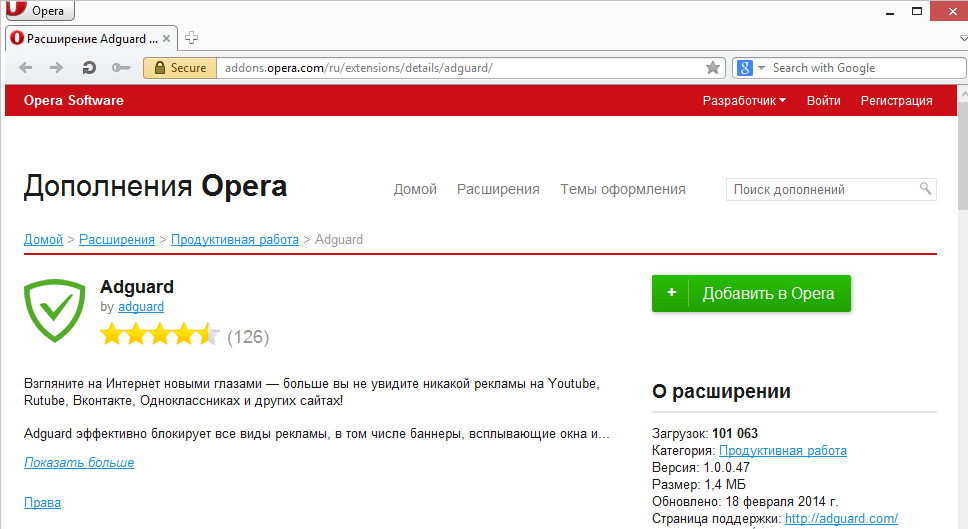Expand the Разработчик dropdown menu

(x=744, y=101)
